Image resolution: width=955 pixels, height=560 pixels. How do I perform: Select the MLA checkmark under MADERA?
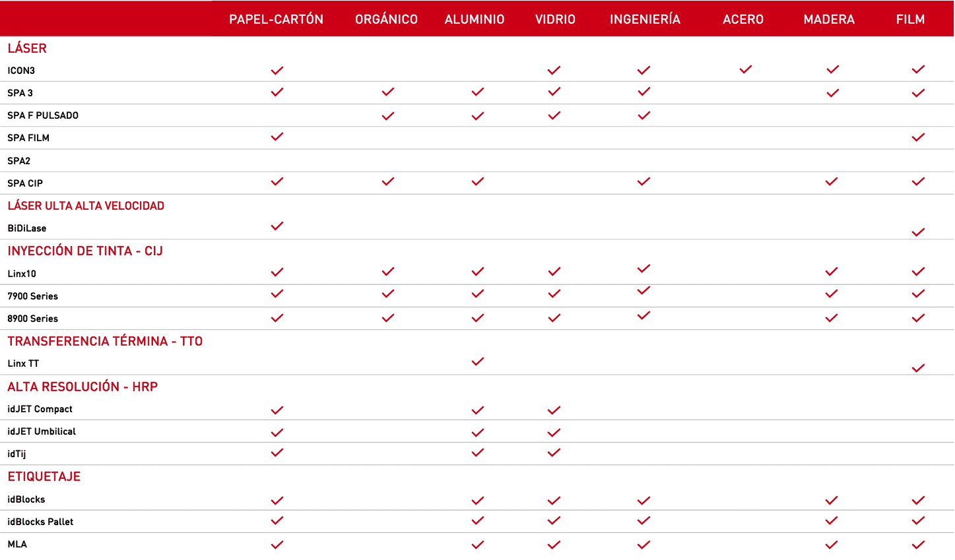832,545
